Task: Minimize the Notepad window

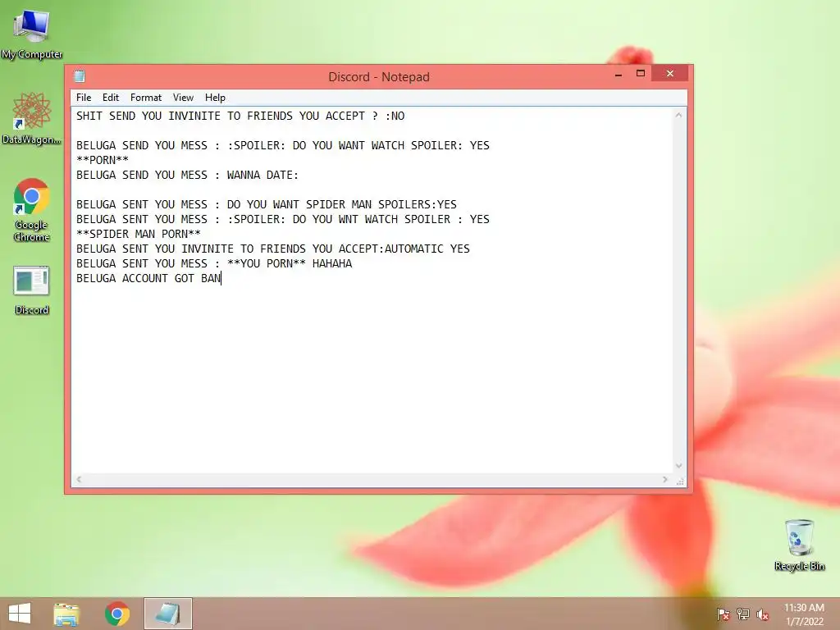Action: tap(619, 74)
